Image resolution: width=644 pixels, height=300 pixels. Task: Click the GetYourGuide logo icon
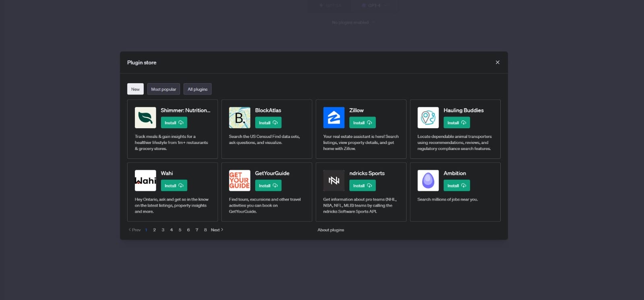pos(239,181)
